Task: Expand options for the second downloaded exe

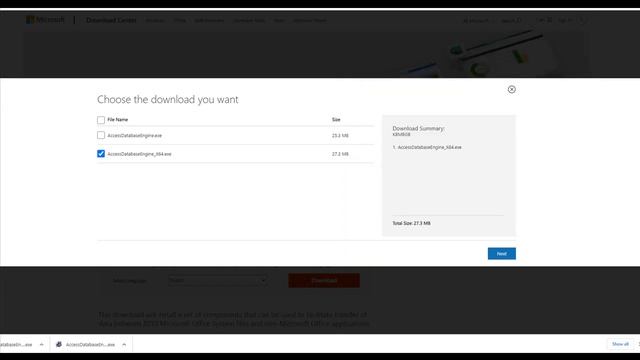Action: pyautogui.click(x=124, y=344)
